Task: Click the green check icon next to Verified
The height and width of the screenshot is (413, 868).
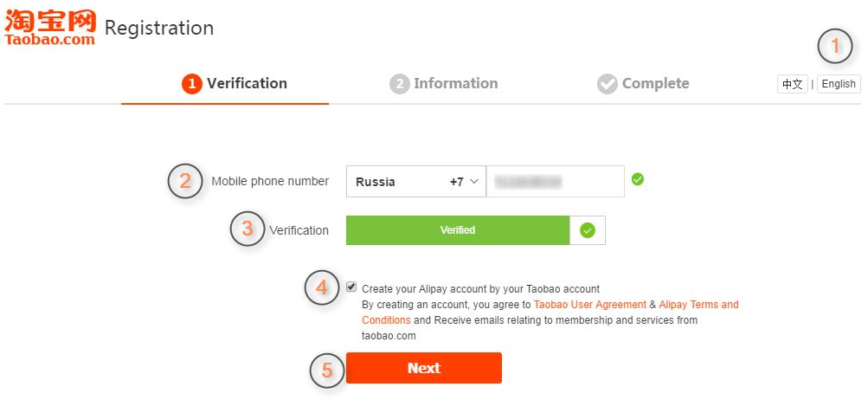Action: [x=588, y=230]
